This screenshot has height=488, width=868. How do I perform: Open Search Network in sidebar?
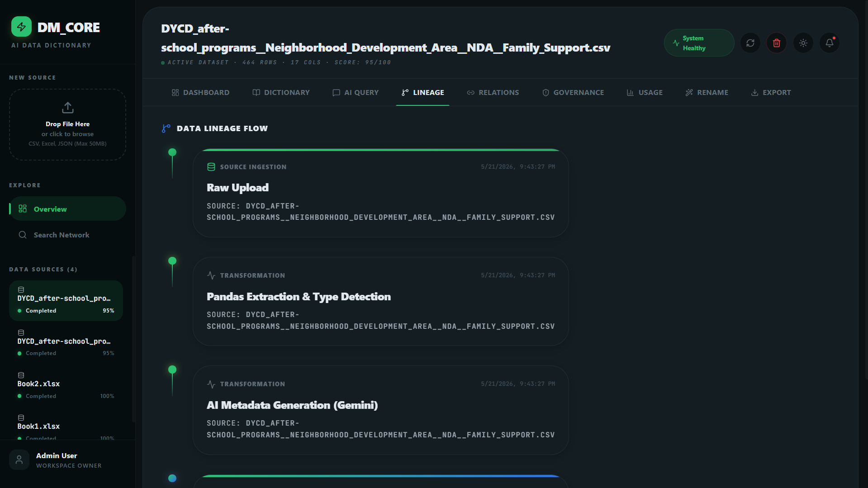coord(67,235)
